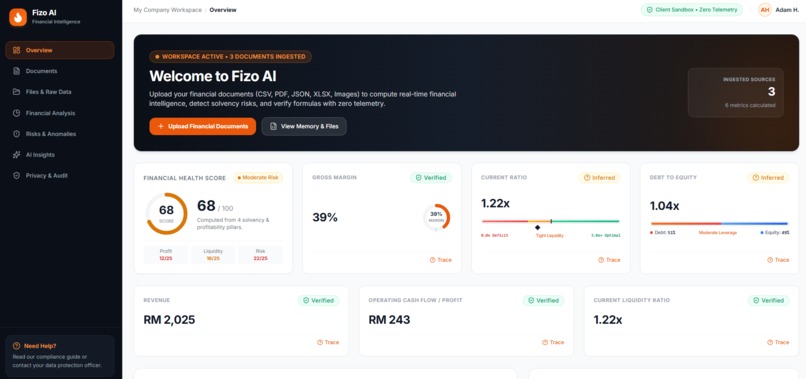Click the Need Help question mark icon
The height and width of the screenshot is (379, 806).
(x=16, y=346)
